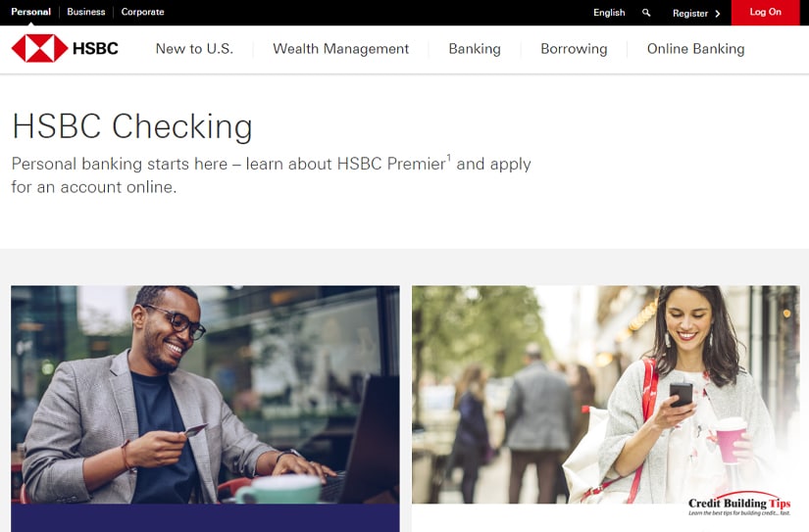
Task: Open search with the magnifier icon
Action: pos(646,13)
